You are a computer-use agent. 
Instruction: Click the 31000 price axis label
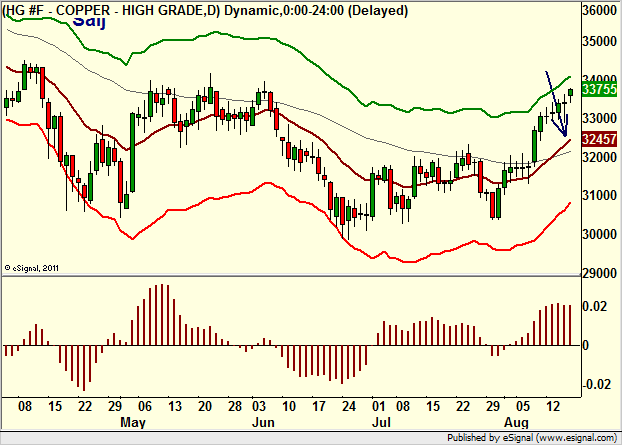tap(600, 196)
